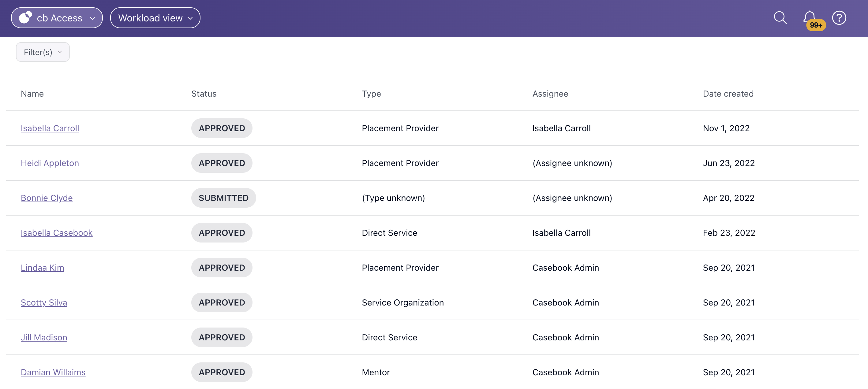This screenshot has height=389, width=868.
Task: Click Placement Provider in Lindaa Kim row
Action: click(400, 268)
